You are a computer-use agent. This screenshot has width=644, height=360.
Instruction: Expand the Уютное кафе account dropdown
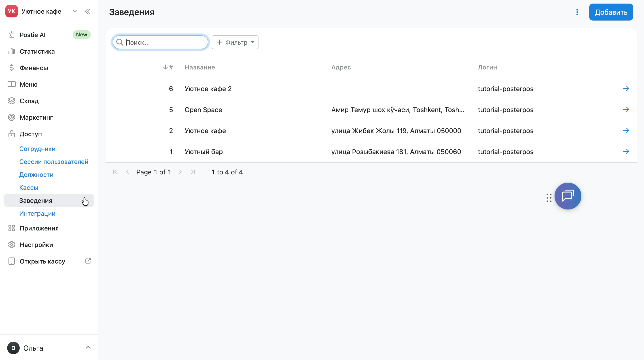coord(75,11)
